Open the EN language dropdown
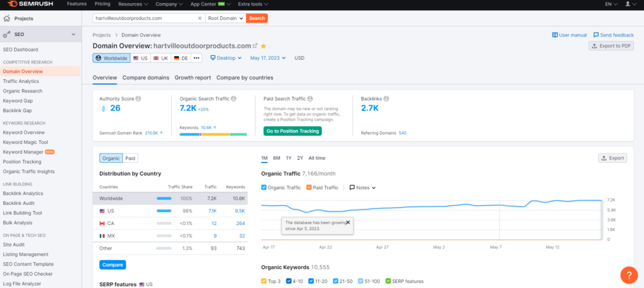The height and width of the screenshot is (288, 644). pos(611,4)
